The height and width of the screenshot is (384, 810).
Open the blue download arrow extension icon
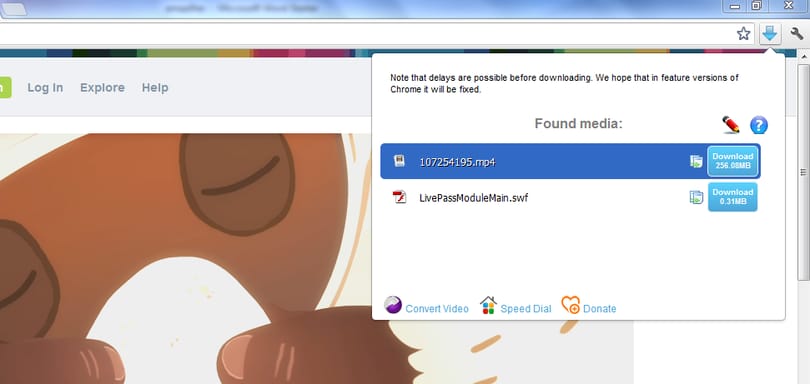pos(770,34)
